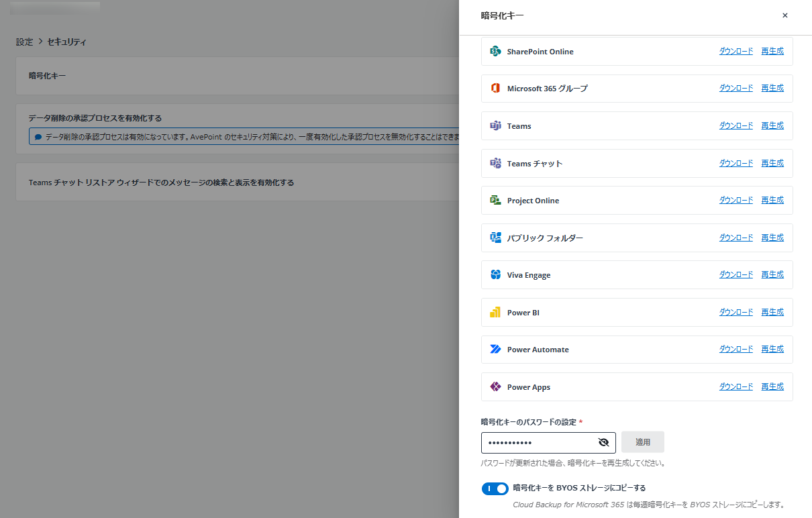Select セキュリティ in the breadcrumb
This screenshot has height=518, width=812.
pos(66,42)
